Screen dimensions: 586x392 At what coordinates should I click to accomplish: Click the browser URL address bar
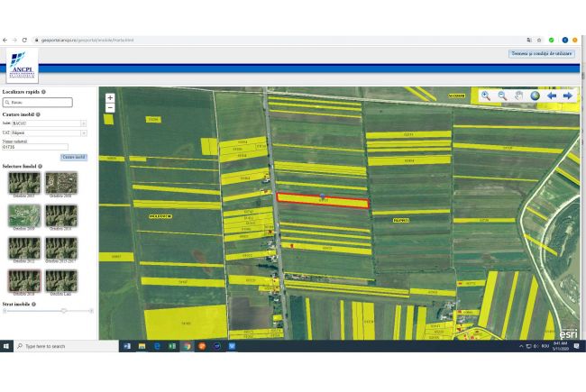277,40
